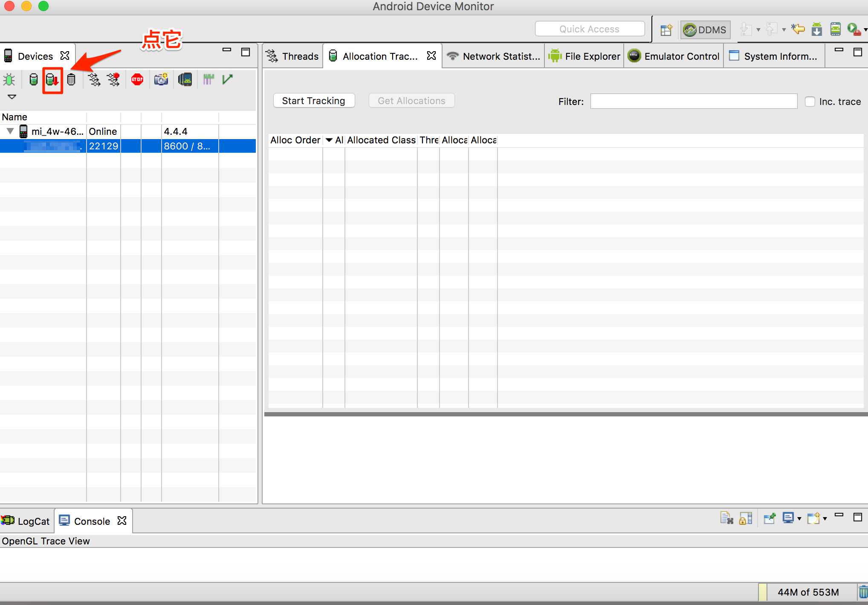Click the run garbage collector trash icon
Screen dimensions: 868x605
(863, 592)
